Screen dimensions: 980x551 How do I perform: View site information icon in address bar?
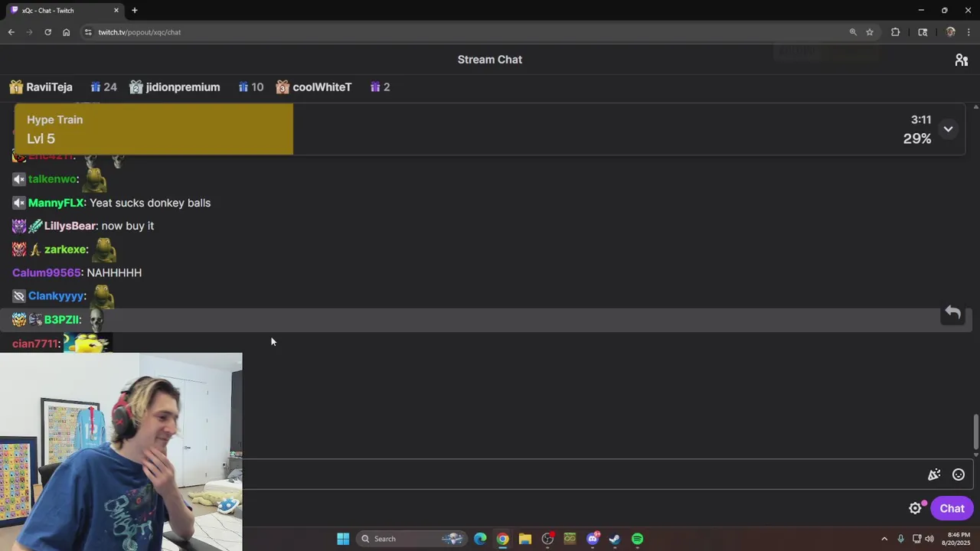coord(88,32)
